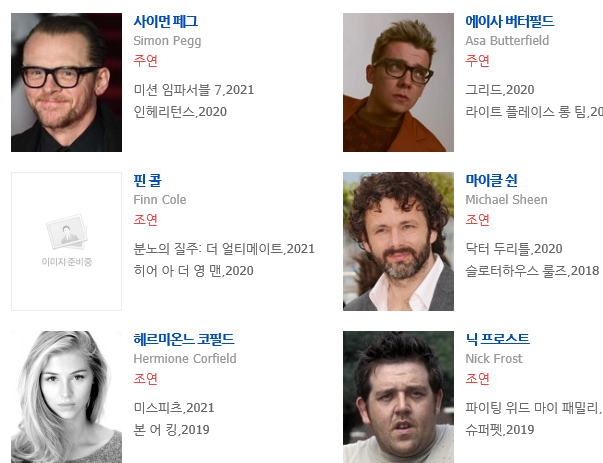Open the 사이먼 페그 name link
Viewport: 603px width, 463px height.
166,21
